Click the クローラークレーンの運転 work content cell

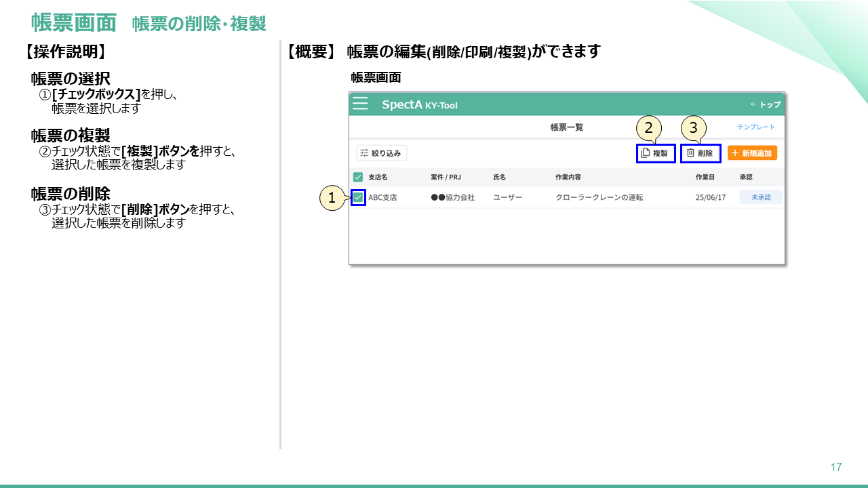point(599,197)
